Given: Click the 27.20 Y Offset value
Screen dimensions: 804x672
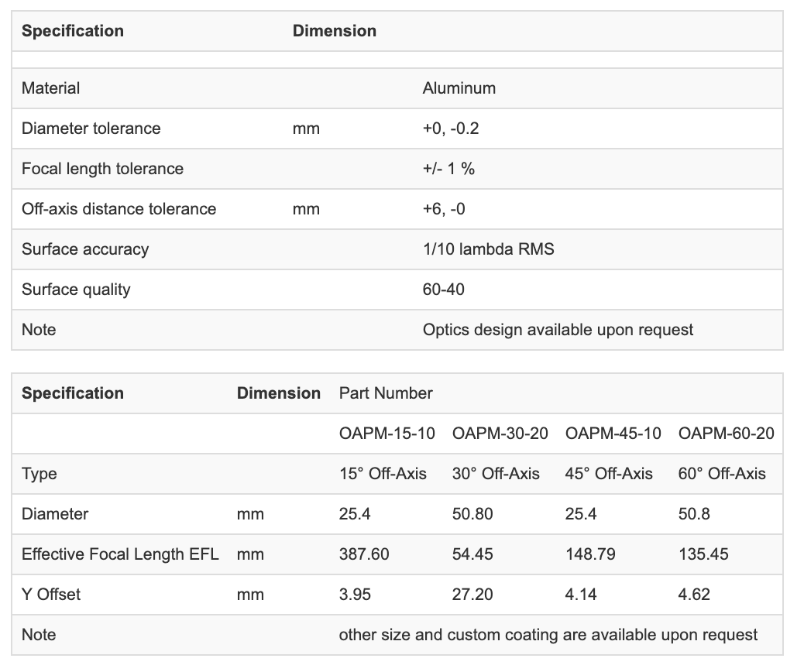Looking at the screenshot, I should (x=472, y=595).
